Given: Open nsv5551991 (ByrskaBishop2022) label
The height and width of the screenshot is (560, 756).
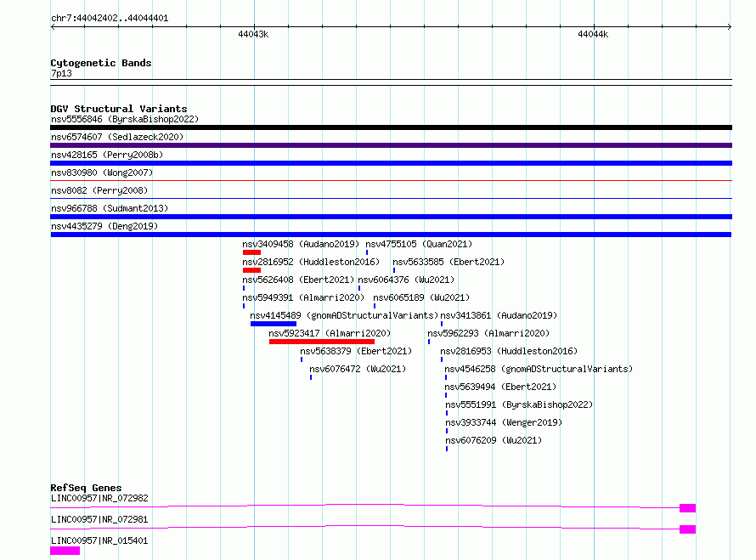Looking at the screenshot, I should (x=519, y=404).
